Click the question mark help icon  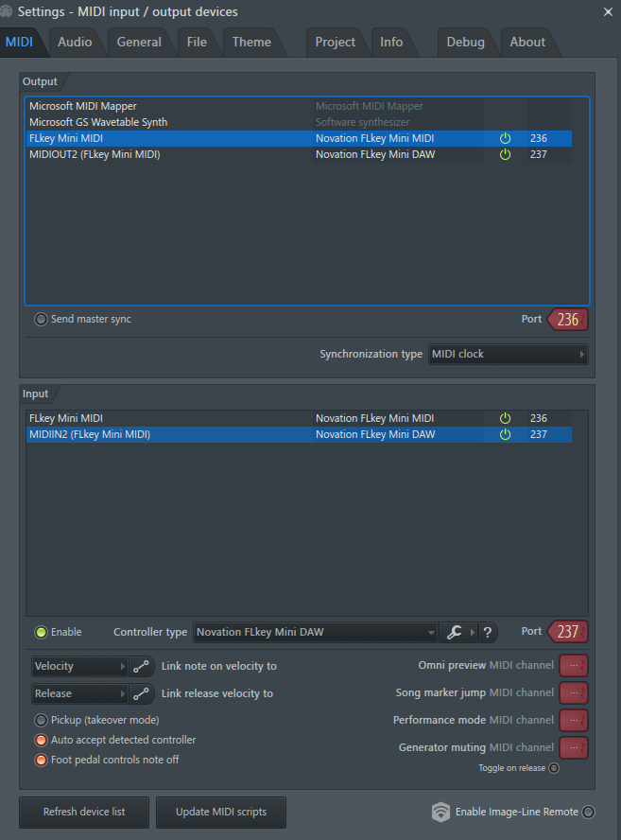tap(488, 632)
